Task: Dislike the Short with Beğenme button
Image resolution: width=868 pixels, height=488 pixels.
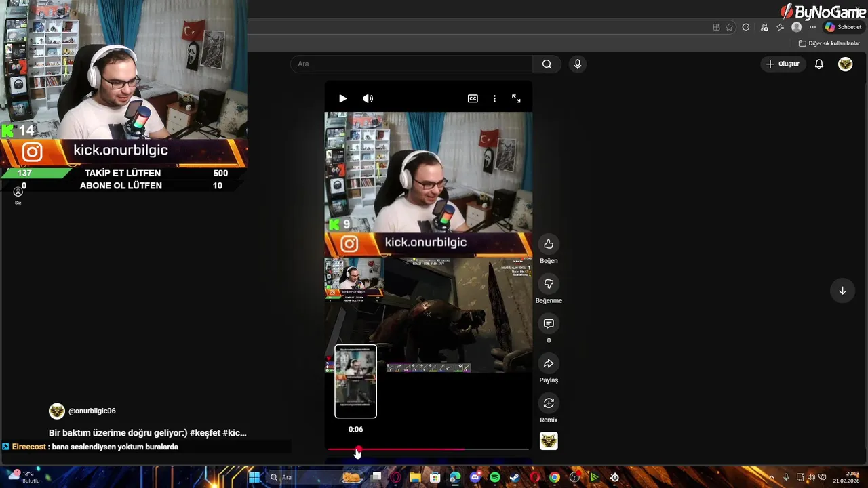Action: [549, 284]
